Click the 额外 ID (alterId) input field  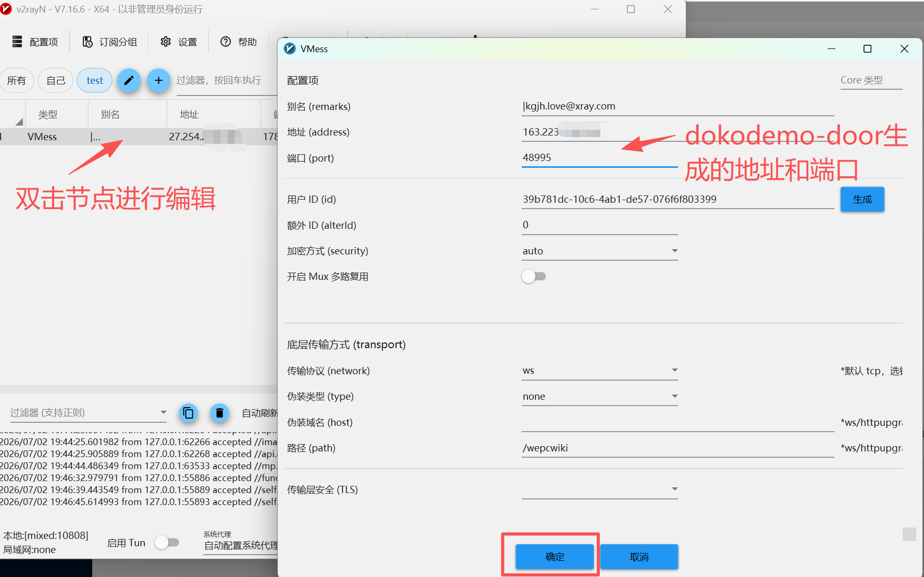599,225
